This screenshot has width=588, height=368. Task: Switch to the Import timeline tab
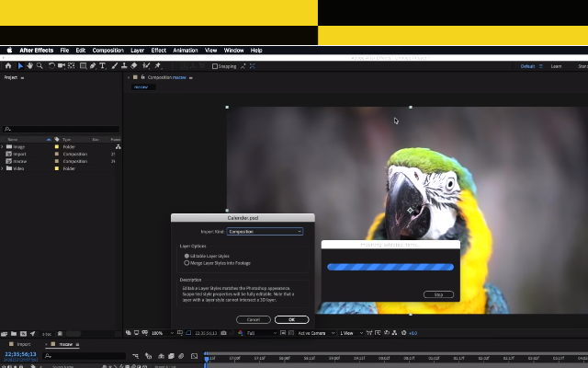pos(24,344)
